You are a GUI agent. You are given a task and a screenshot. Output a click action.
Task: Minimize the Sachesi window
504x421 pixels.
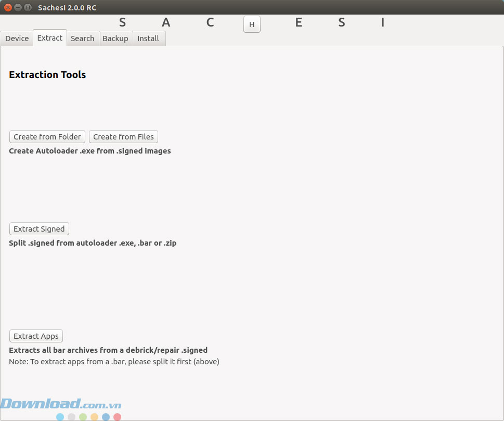(18, 7)
